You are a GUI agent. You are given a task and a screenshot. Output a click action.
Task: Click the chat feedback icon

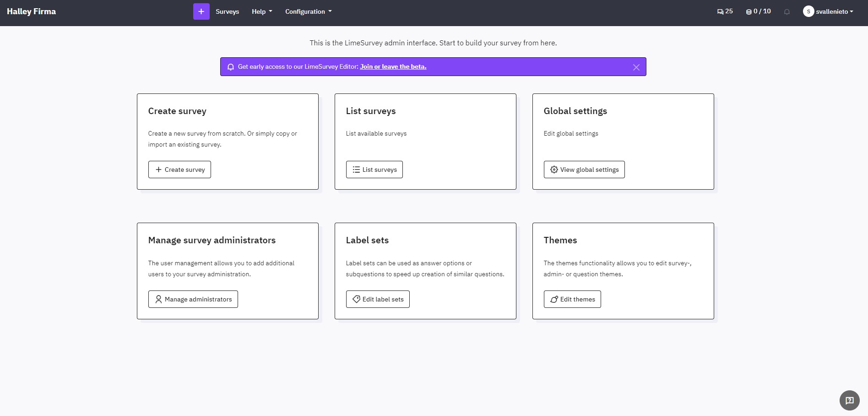click(849, 400)
